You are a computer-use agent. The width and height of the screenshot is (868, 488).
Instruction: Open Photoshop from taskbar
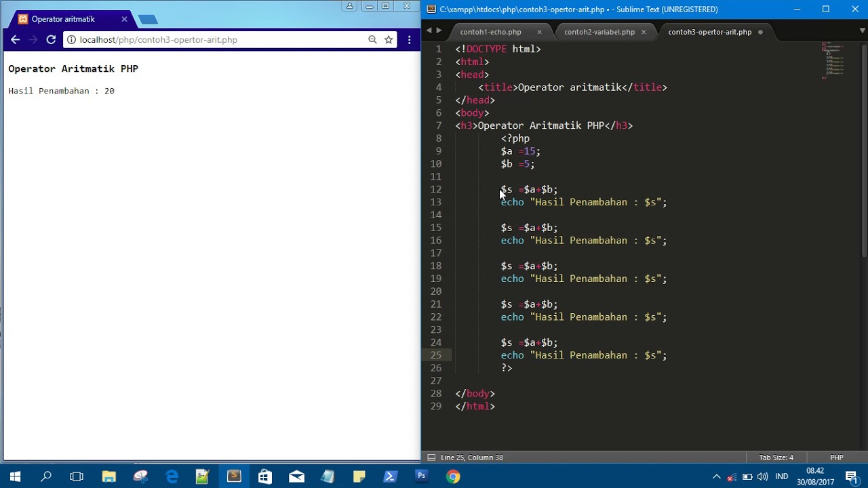pos(421,476)
